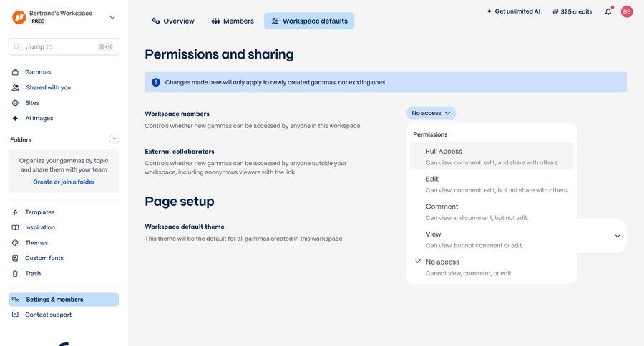644x346 pixels.
Task: Open the 325 credits indicator
Action: click(572, 12)
